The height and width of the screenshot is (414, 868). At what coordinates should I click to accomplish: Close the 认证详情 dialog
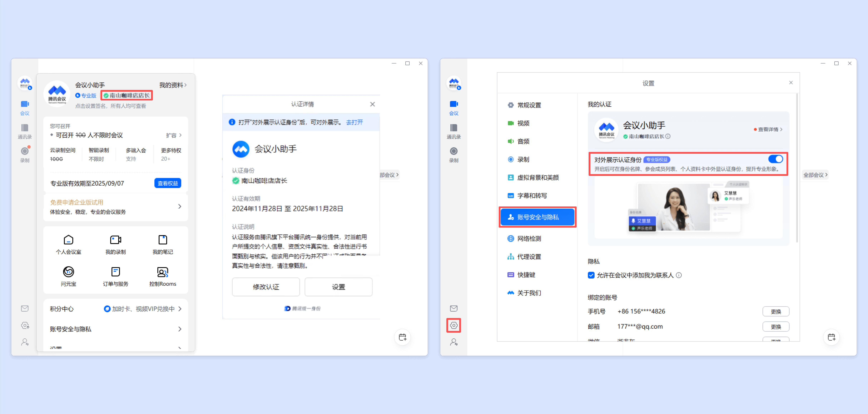tap(372, 104)
